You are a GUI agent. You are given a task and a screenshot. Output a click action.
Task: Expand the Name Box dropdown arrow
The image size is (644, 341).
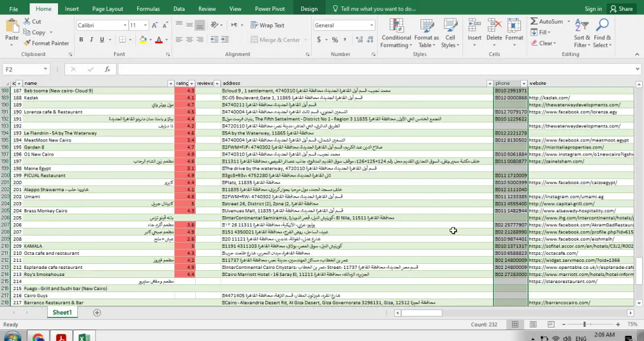pyautogui.click(x=45, y=69)
